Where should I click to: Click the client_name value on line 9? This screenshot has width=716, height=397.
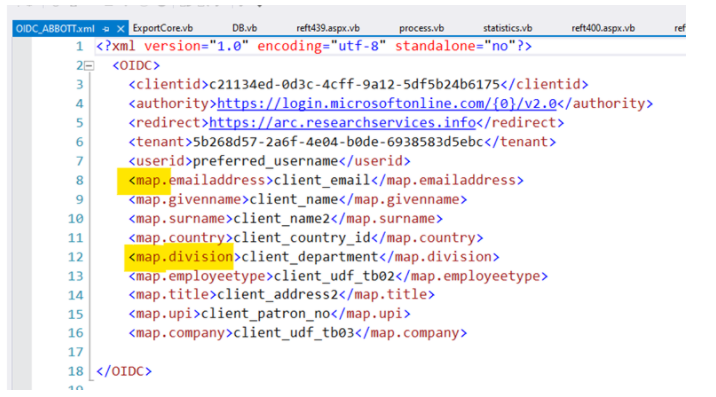[294, 200]
